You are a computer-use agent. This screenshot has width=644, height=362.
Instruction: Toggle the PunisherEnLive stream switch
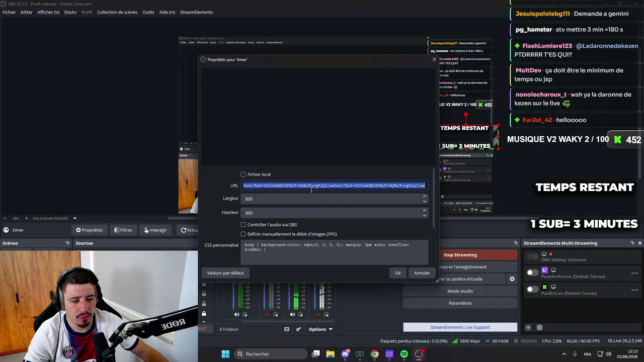[x=532, y=273]
